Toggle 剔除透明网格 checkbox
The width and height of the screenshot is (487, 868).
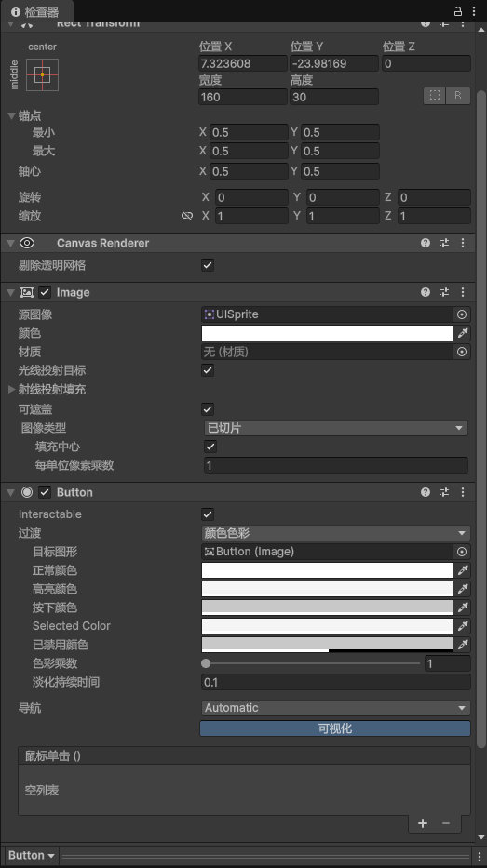coord(208,265)
